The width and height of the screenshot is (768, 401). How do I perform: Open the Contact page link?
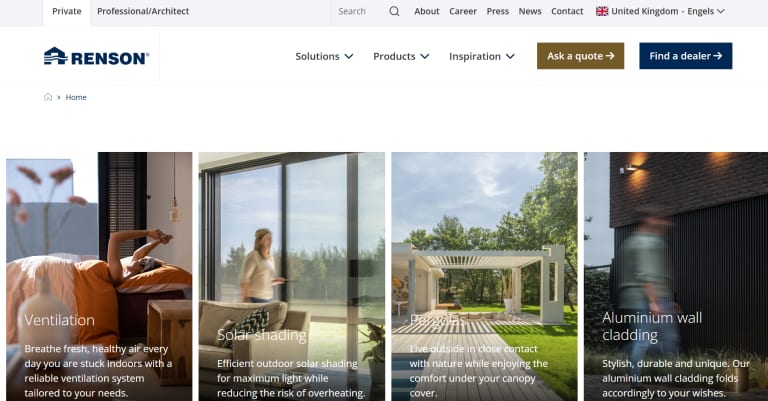coord(567,11)
